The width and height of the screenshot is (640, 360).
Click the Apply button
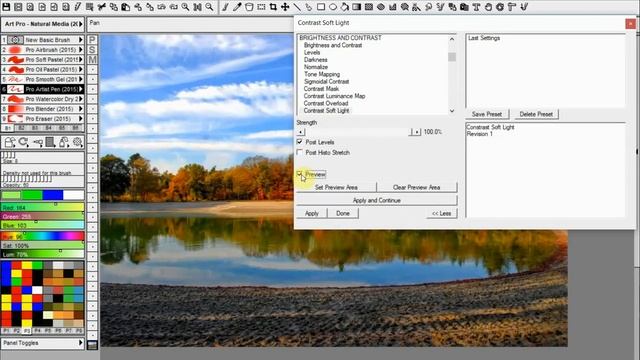click(312, 213)
